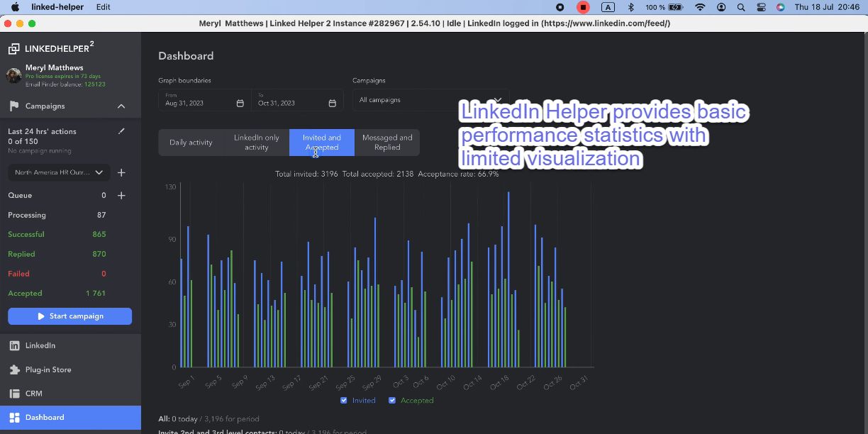This screenshot has height=434, width=868.
Task: Click the LinkedHelper logo icon
Action: [16, 48]
